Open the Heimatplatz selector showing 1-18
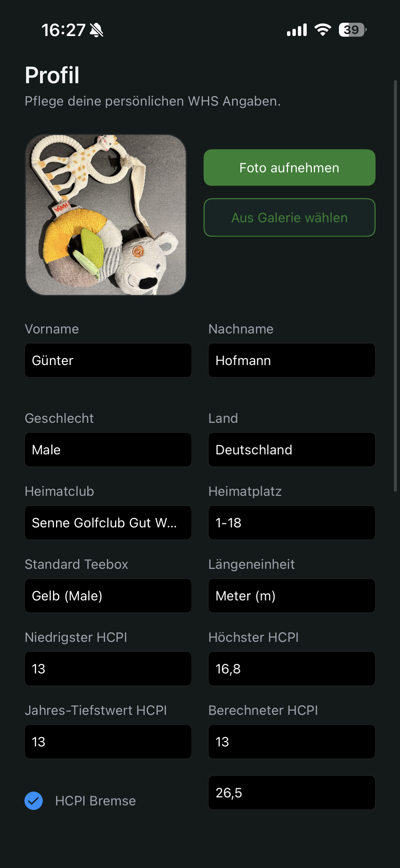This screenshot has height=868, width=400. (x=291, y=523)
